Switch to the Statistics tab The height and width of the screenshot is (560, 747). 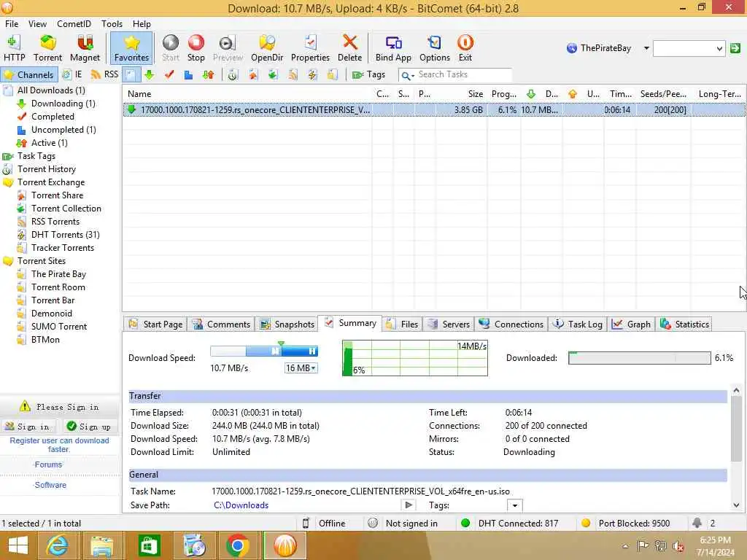coord(685,324)
